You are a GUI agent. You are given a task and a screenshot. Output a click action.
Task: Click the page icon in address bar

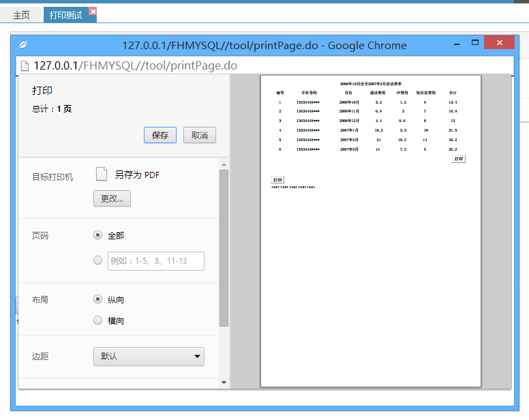click(25, 65)
